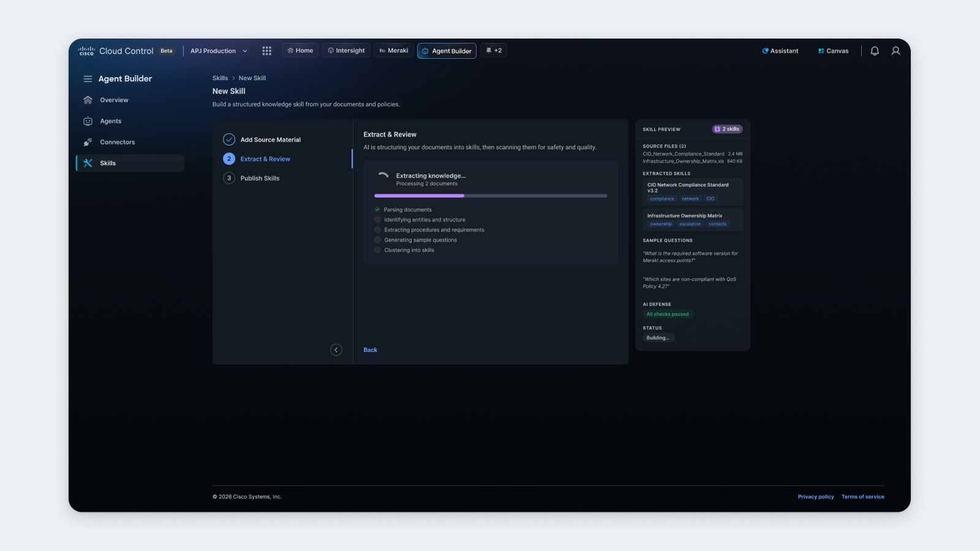Image resolution: width=980 pixels, height=551 pixels.
Task: Click the Cisco logo in header
Action: tap(86, 51)
